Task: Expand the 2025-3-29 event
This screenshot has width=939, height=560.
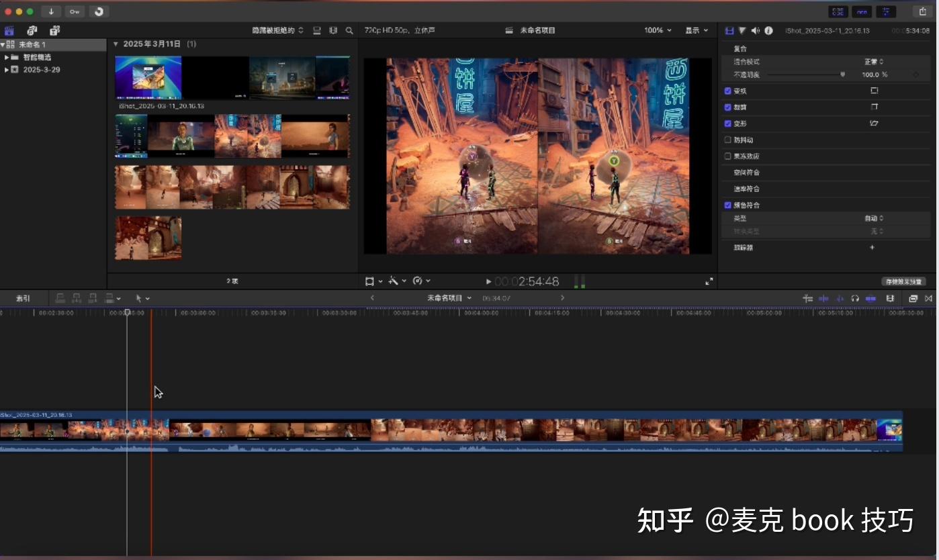Action: 7,69
